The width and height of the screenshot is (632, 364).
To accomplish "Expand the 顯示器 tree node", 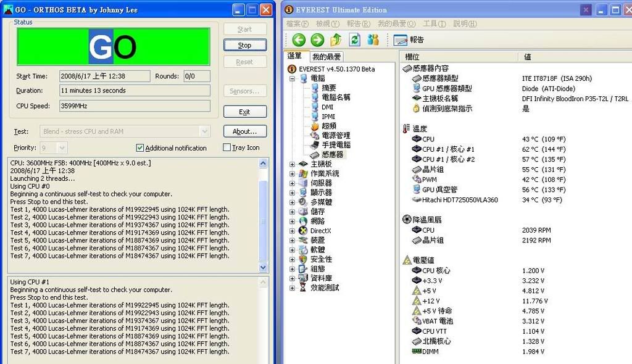I will (292, 192).
